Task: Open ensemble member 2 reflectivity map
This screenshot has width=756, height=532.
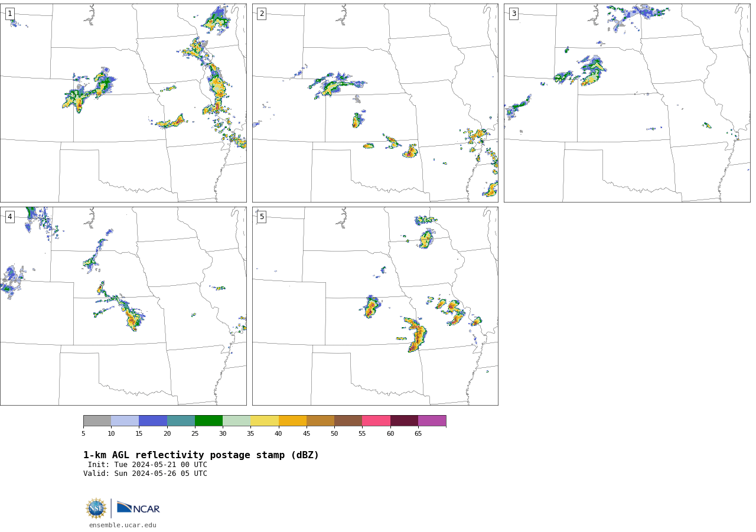Action: click(375, 103)
